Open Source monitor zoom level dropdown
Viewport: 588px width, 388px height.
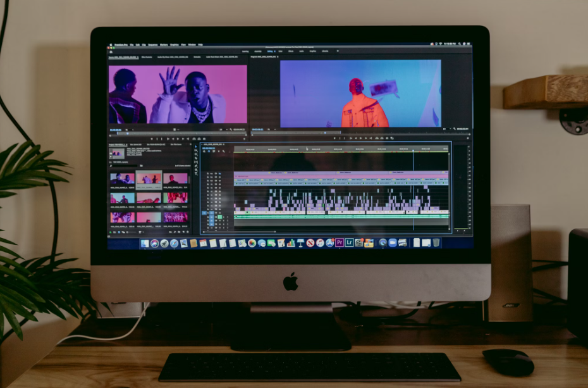pos(130,130)
